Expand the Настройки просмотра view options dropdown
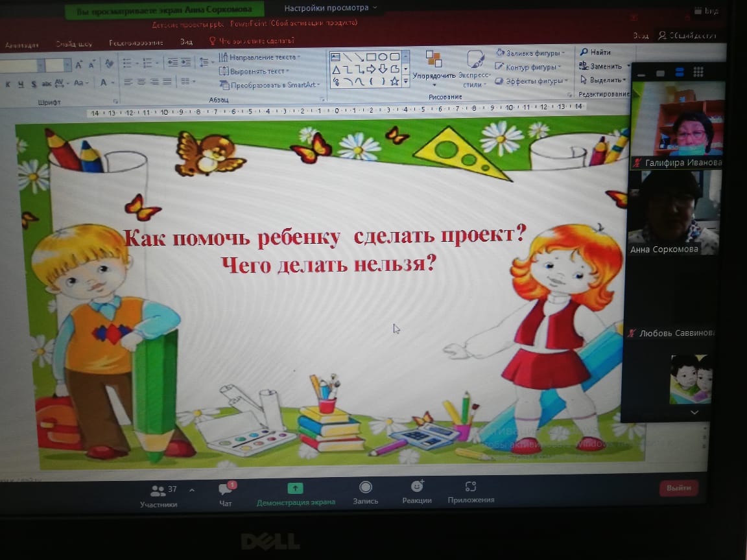 coord(331,8)
